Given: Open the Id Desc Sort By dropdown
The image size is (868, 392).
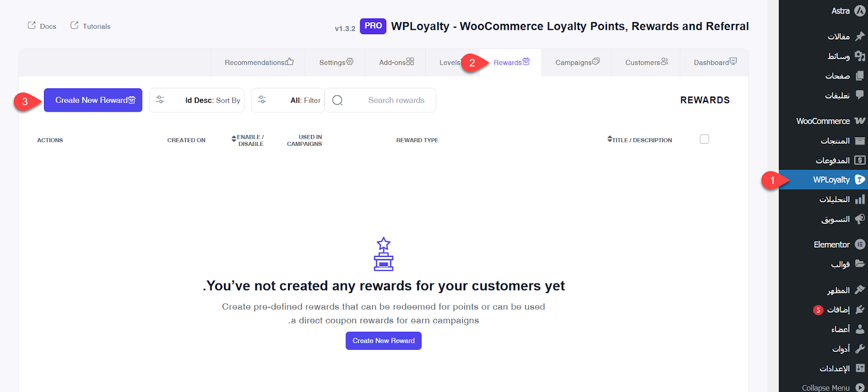Looking at the screenshot, I should (x=197, y=100).
